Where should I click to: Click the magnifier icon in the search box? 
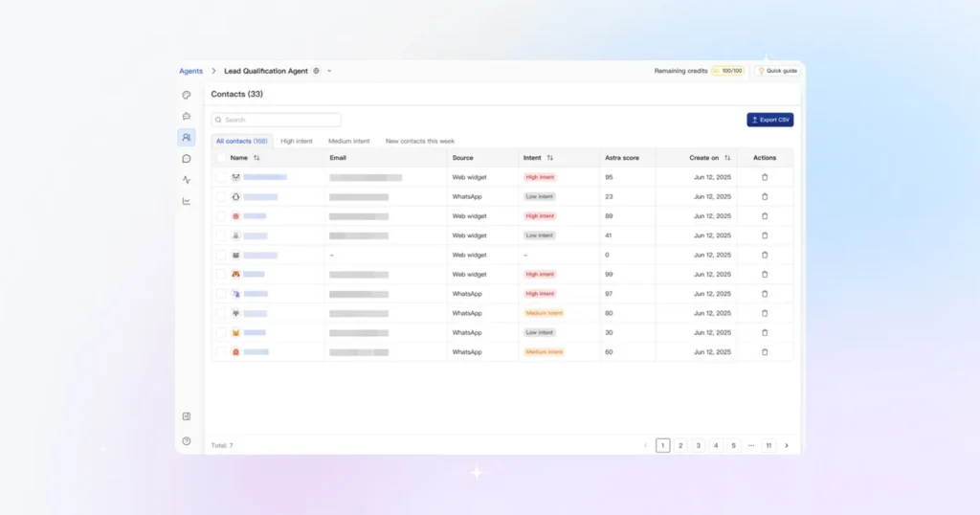pos(218,120)
